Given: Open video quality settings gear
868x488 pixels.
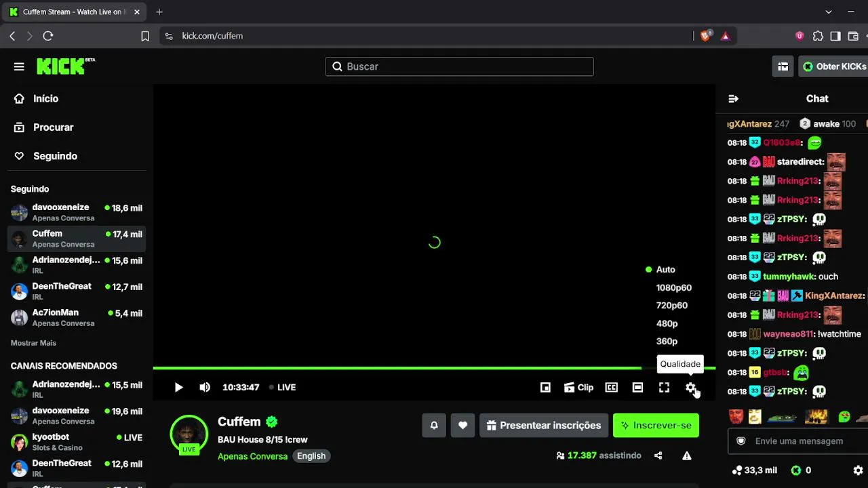Looking at the screenshot, I should pos(690,387).
